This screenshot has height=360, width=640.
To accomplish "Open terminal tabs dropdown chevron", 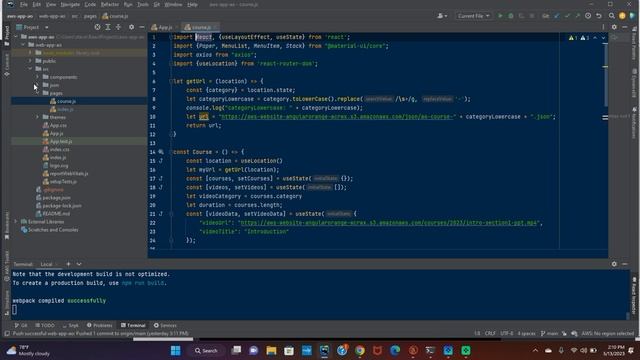I will pyautogui.click(x=79, y=264).
